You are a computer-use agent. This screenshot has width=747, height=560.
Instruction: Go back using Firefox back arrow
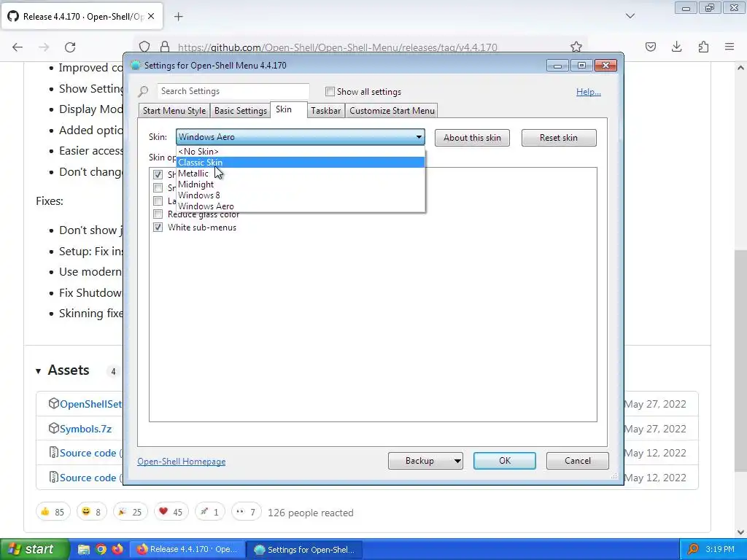click(x=18, y=47)
